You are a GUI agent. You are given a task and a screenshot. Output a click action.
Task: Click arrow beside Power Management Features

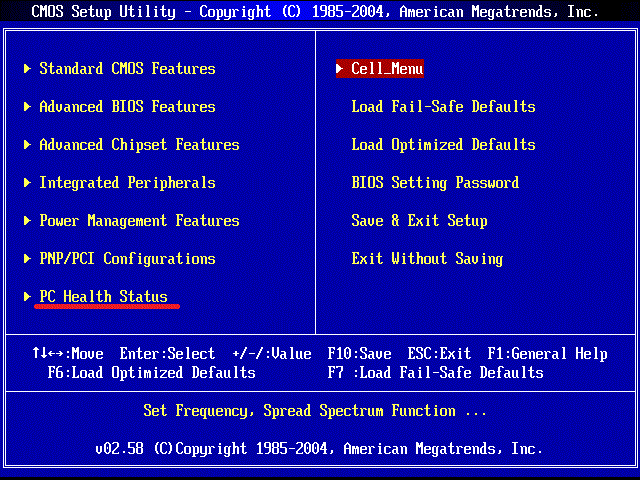27,221
